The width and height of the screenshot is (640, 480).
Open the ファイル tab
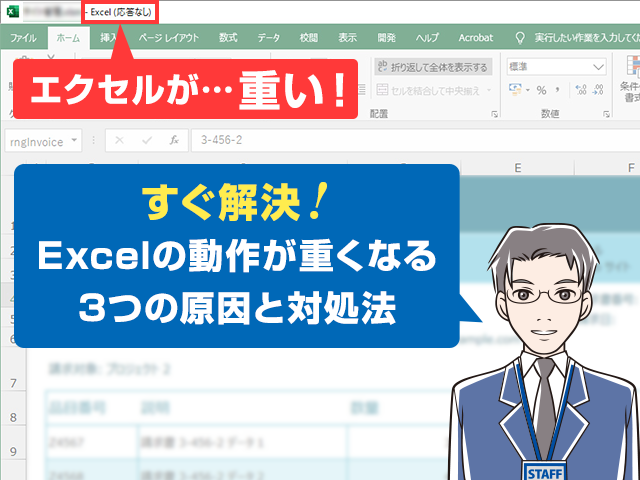[23, 38]
